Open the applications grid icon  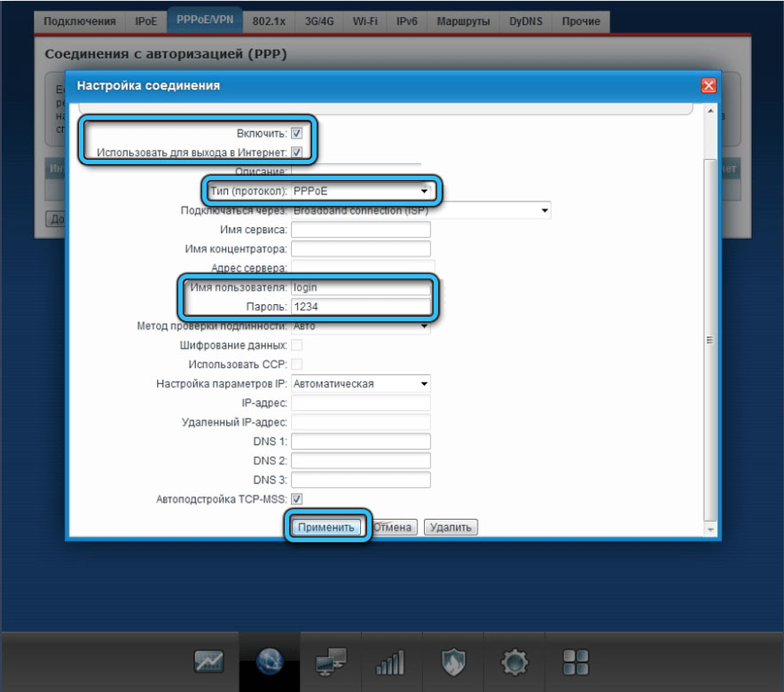coord(576,663)
